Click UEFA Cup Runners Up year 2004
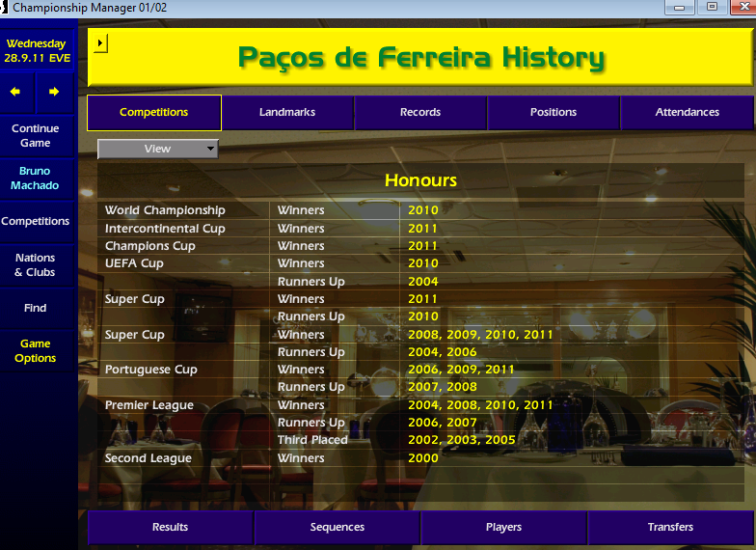Screen dimensions: 756x550 pos(422,282)
